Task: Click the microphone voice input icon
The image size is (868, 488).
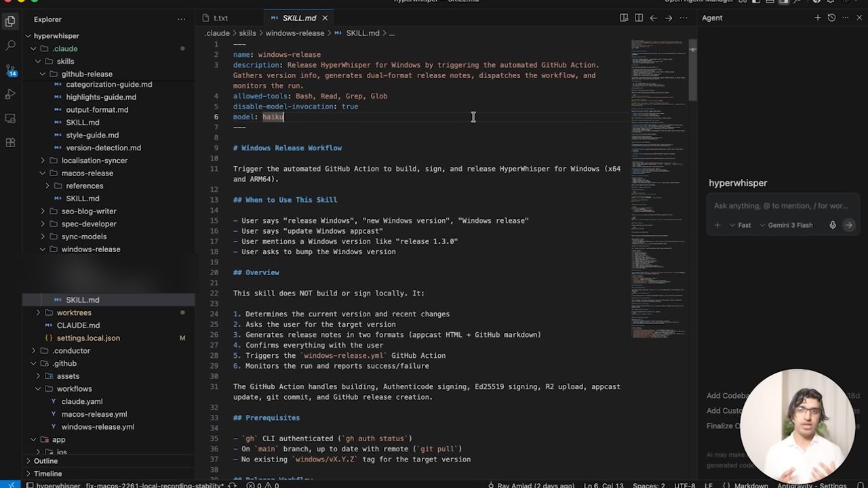Action: [833, 225]
